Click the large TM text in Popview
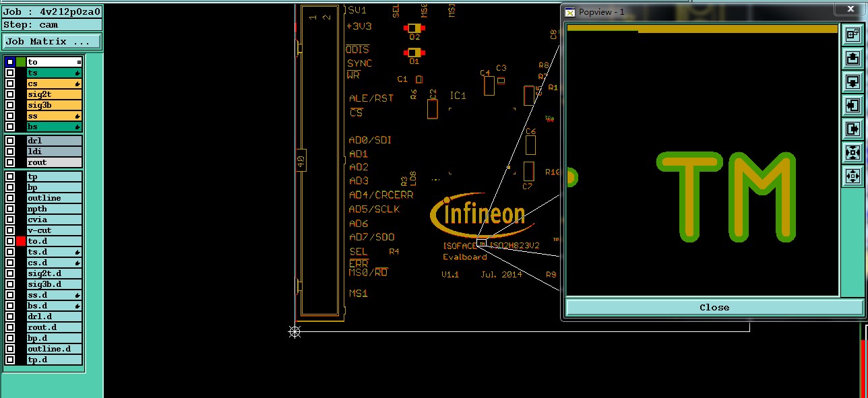The width and height of the screenshot is (868, 398). coord(726,197)
